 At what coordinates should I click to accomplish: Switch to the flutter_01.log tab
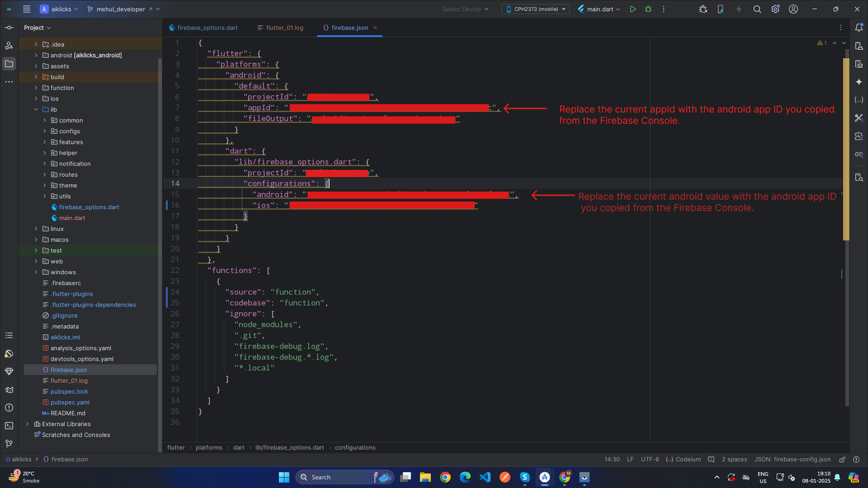tap(284, 28)
